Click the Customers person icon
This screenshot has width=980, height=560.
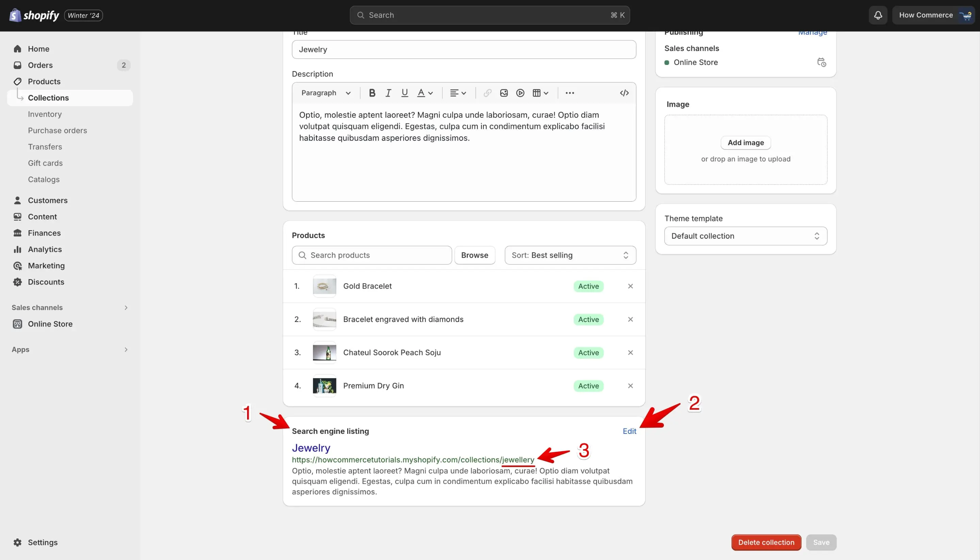[17, 200]
